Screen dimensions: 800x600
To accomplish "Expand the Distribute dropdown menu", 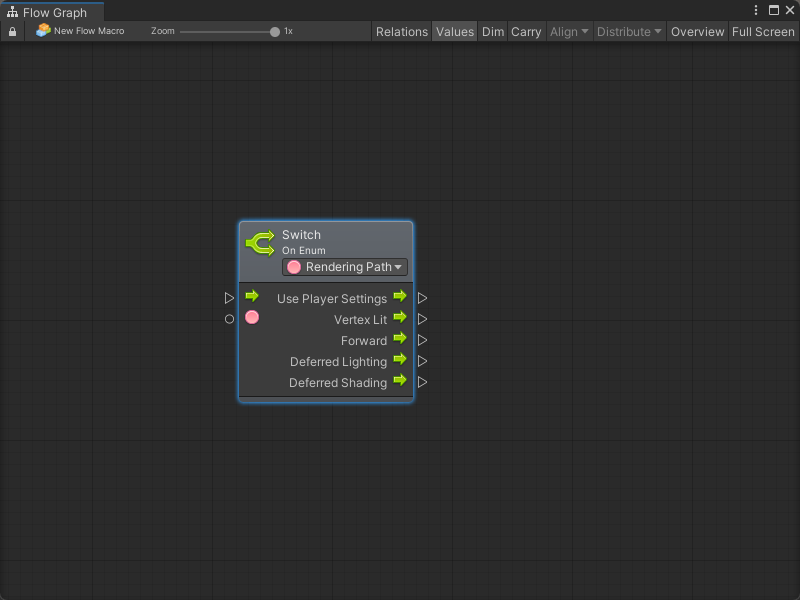I will click(629, 32).
